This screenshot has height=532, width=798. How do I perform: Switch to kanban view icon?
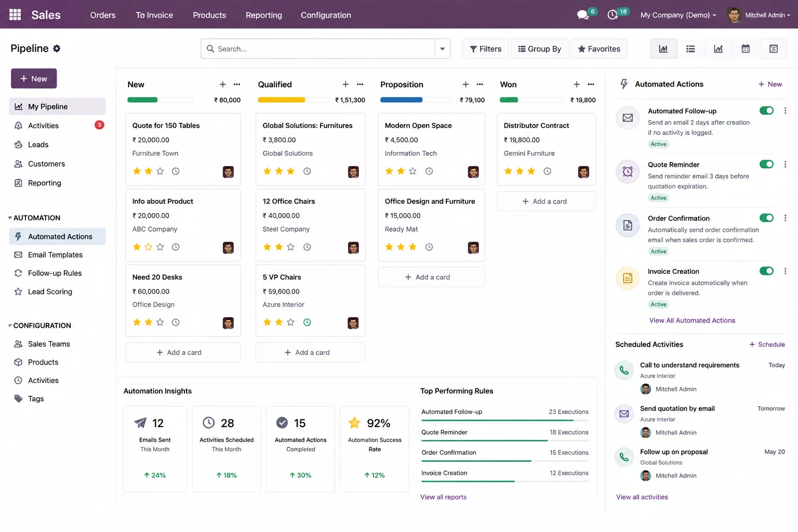point(663,49)
